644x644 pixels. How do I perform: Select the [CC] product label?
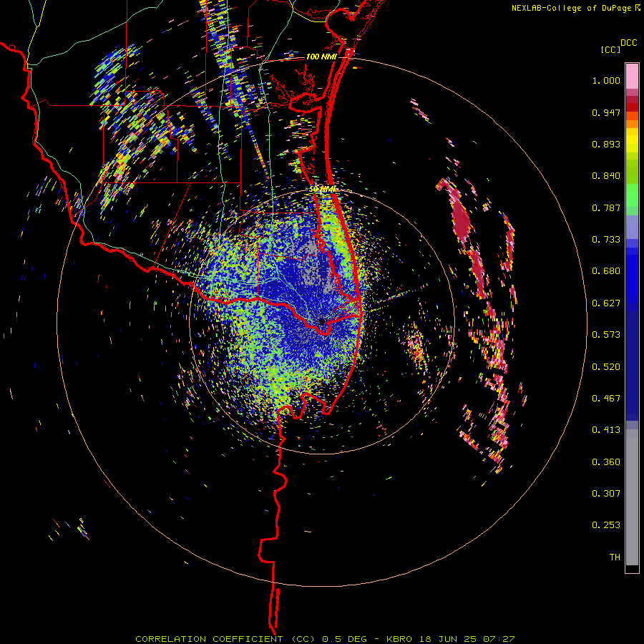[610, 49]
